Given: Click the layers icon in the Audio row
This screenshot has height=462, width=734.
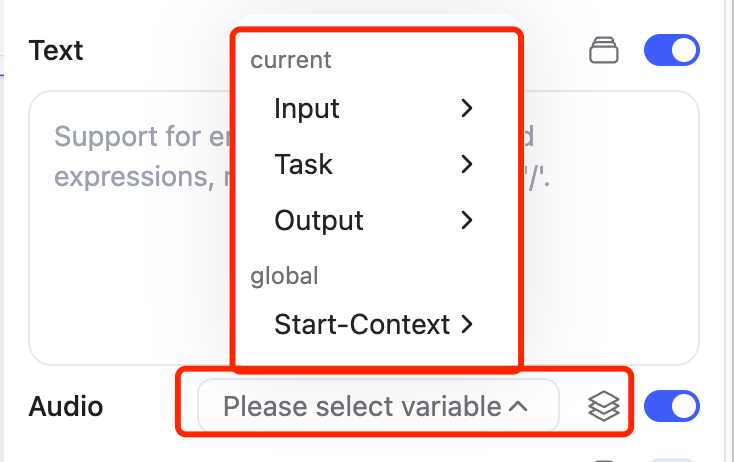Looking at the screenshot, I should tap(604, 406).
